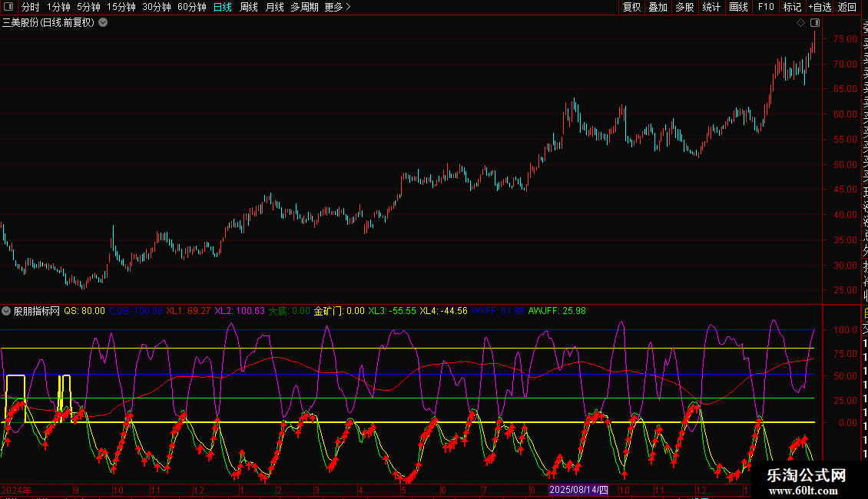The image size is (868, 499).
Task: Select the 15分钟 period
Action: pyautogui.click(x=121, y=7)
